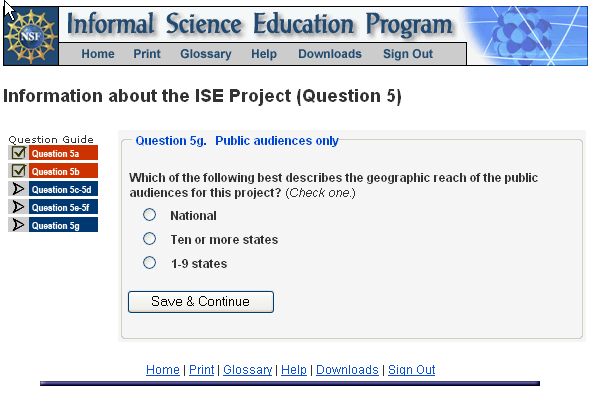The height and width of the screenshot is (416, 612).
Task: Jump to Question 5c-5d in guide
Action: [63, 189]
